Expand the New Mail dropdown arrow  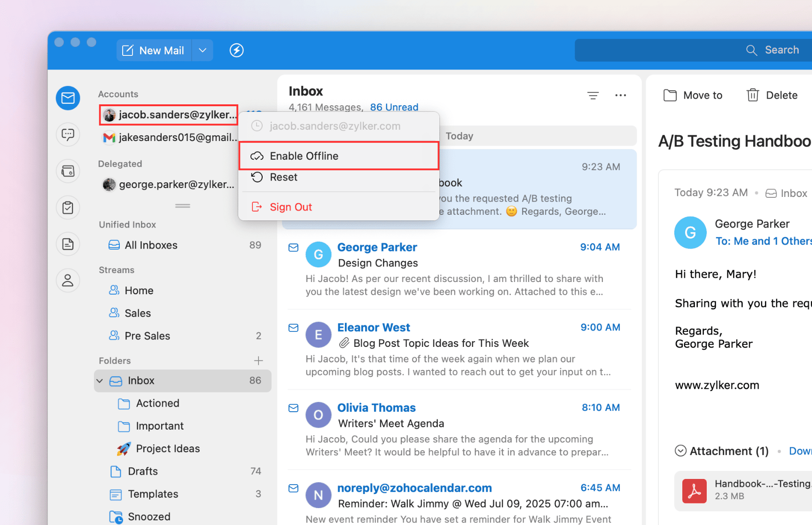point(203,50)
